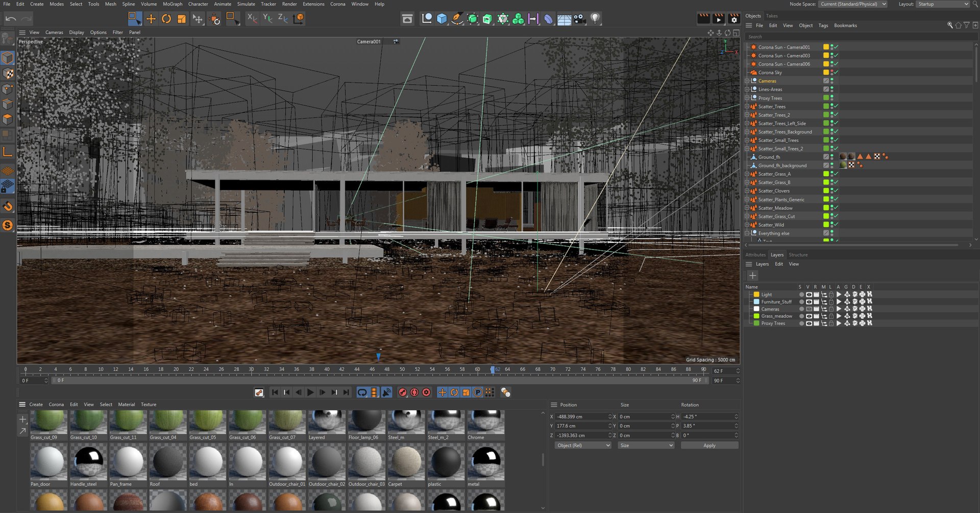980x513 pixels.
Task: Add a Cube primitive object
Action: point(442,19)
